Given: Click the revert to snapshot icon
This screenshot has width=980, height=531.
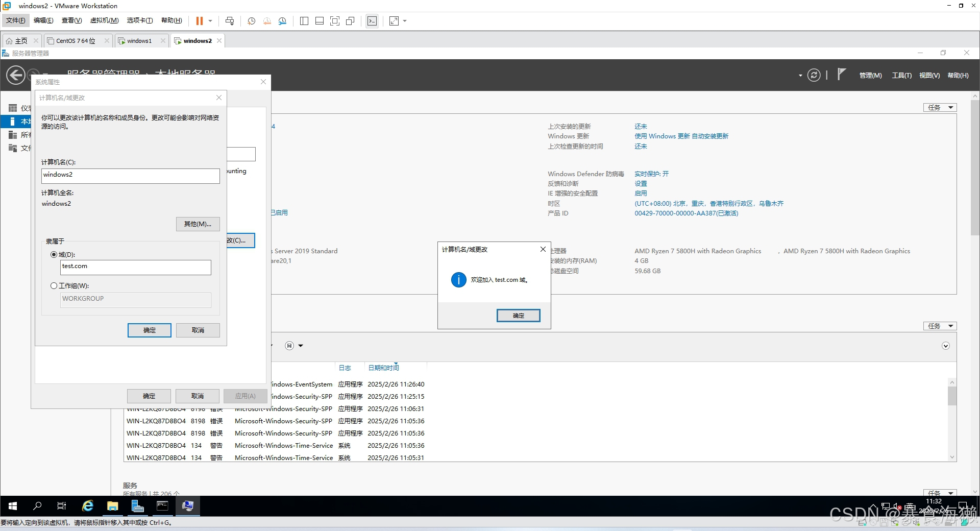Looking at the screenshot, I should [x=267, y=21].
